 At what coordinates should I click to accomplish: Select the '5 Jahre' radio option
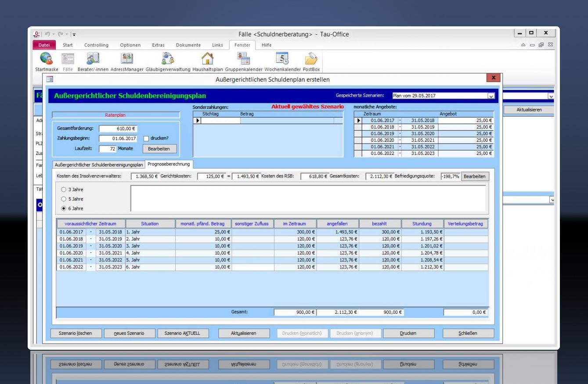pos(64,199)
